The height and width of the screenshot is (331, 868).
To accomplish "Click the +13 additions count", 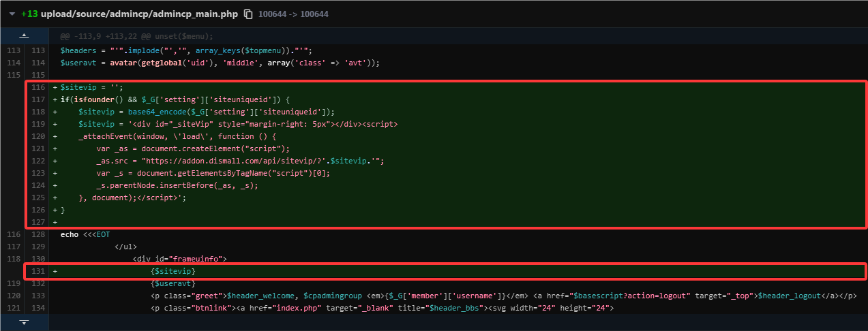I will coord(29,14).
